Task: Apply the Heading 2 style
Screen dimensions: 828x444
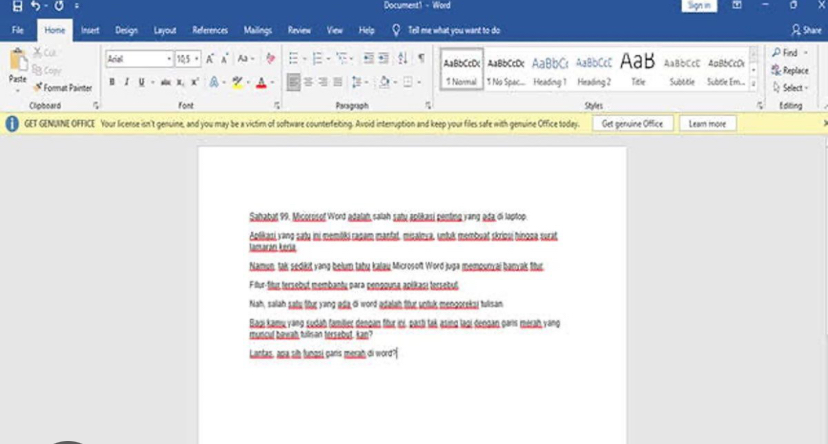Action: [x=594, y=70]
